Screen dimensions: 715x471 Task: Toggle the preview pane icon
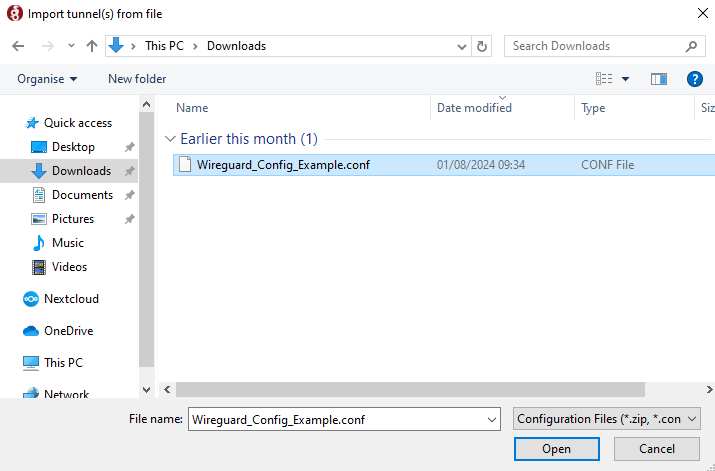(x=658, y=79)
